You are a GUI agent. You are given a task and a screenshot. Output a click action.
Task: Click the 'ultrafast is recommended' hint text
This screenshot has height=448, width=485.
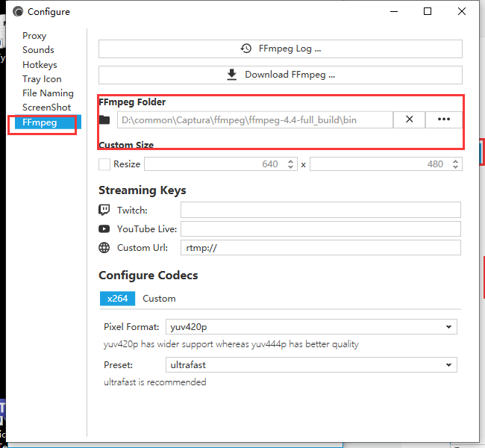click(x=155, y=382)
